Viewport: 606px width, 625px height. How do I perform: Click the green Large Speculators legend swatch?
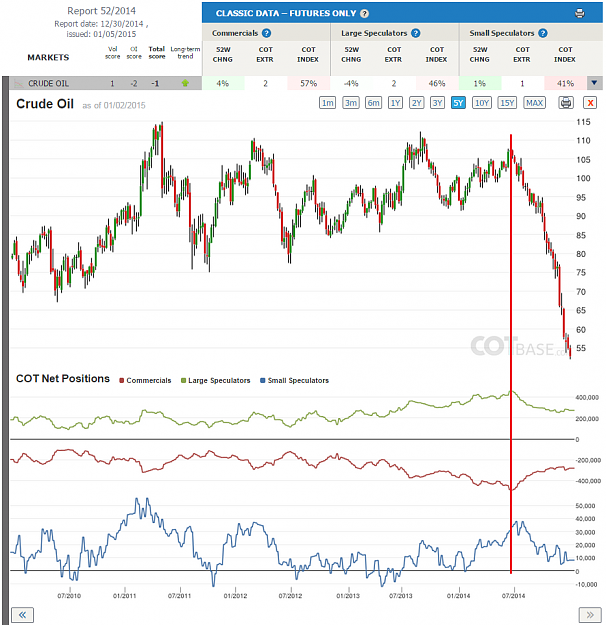183,381
